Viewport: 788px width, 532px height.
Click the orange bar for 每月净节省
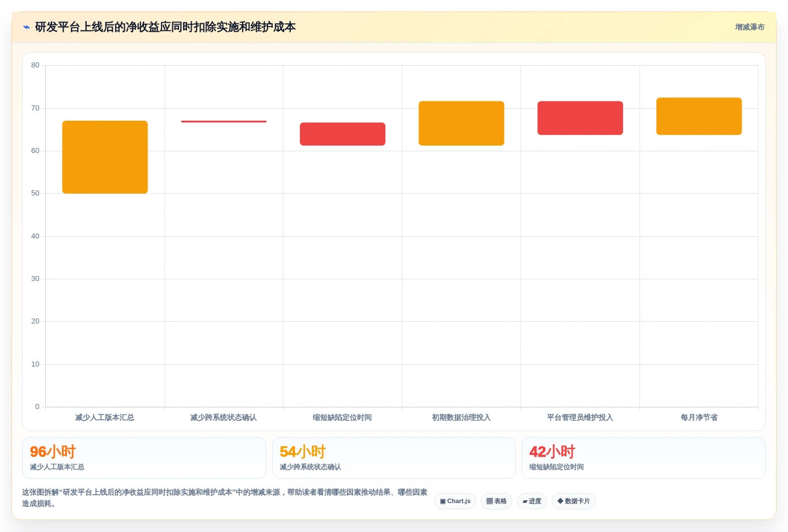[x=699, y=116]
